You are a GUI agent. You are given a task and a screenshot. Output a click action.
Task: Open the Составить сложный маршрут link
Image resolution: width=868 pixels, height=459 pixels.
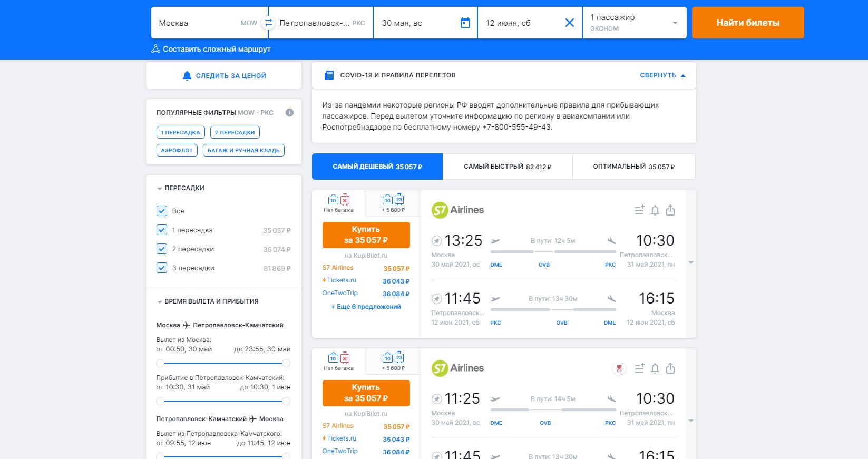[x=217, y=49]
